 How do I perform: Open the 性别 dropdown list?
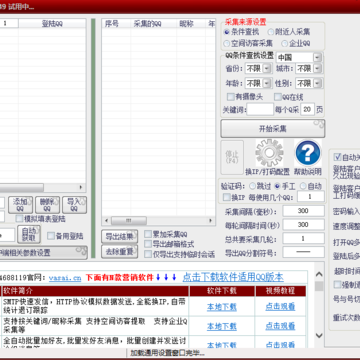[x=318, y=83]
